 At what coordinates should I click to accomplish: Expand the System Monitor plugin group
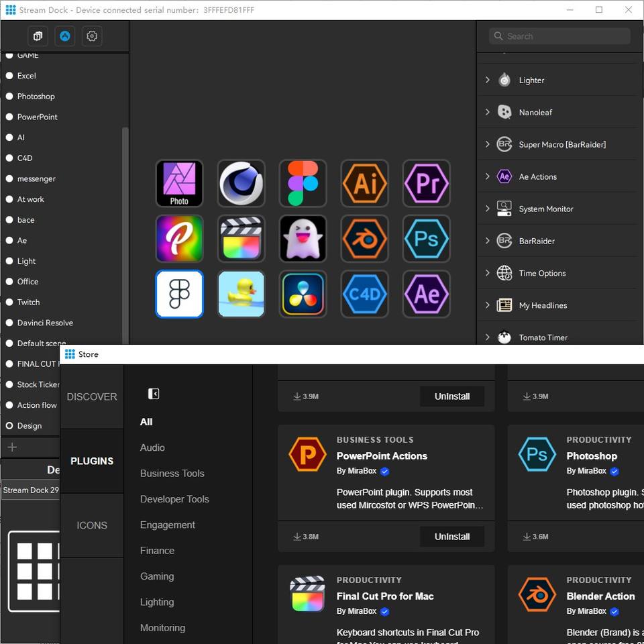[x=488, y=209]
